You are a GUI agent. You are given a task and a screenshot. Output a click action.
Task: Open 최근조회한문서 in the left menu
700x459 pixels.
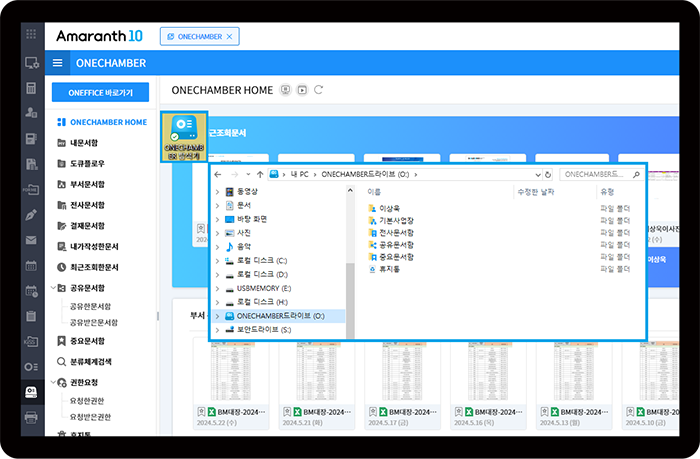tap(88, 267)
